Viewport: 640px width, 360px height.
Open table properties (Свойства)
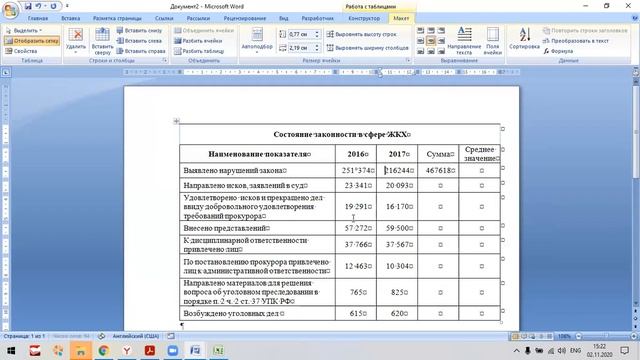click(x=21, y=51)
